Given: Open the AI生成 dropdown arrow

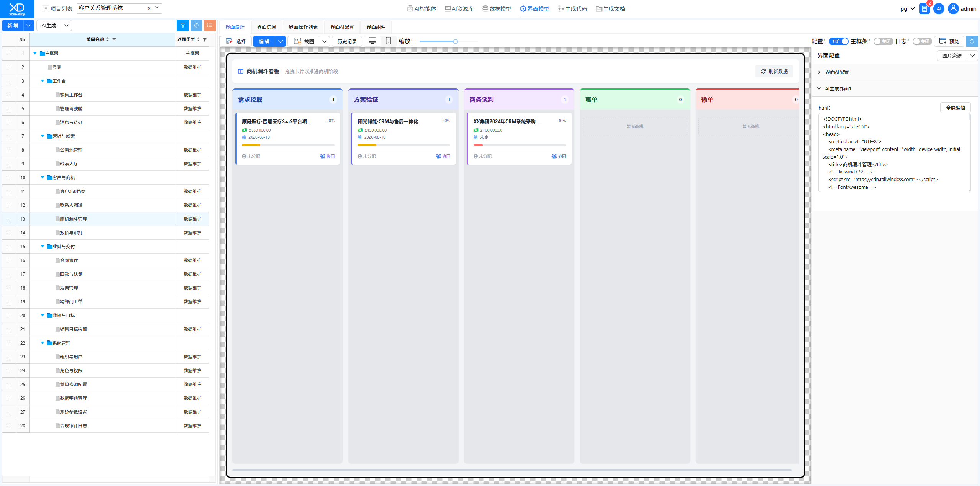Looking at the screenshot, I should click(67, 25).
